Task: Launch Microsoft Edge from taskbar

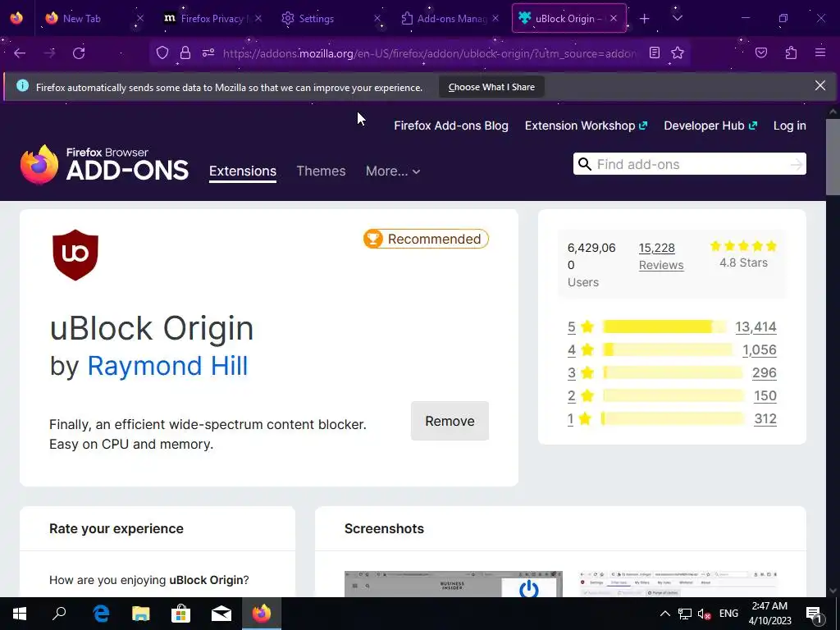Action: [101, 614]
